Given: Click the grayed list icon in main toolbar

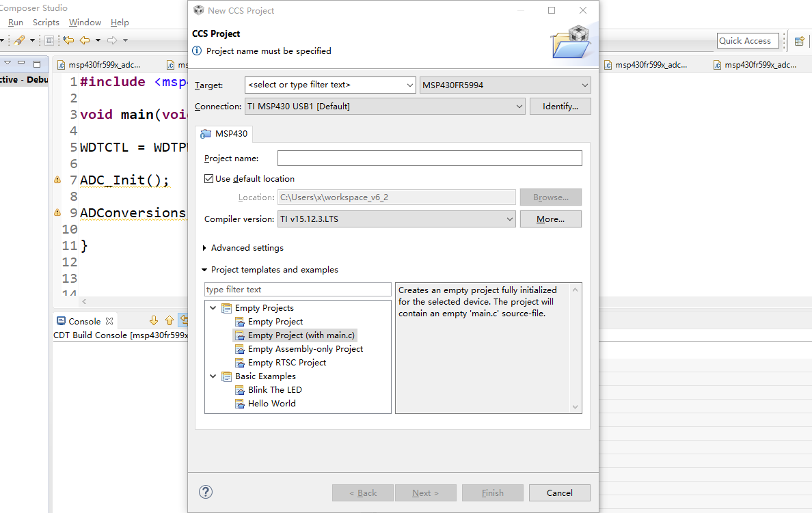Looking at the screenshot, I should tap(49, 40).
